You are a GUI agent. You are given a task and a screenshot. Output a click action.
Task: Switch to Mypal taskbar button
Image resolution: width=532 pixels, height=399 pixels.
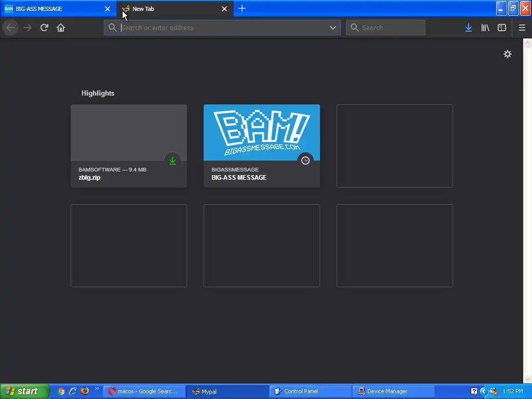pyautogui.click(x=228, y=391)
